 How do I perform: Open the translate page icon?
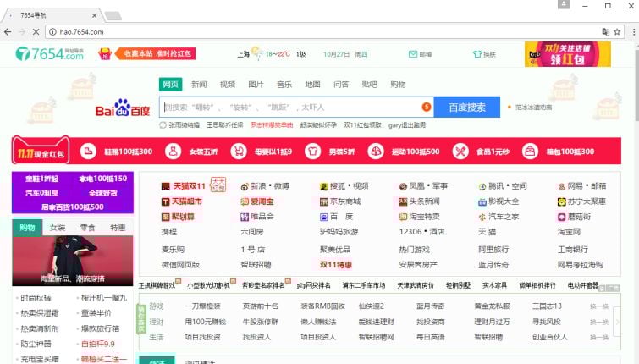606,32
